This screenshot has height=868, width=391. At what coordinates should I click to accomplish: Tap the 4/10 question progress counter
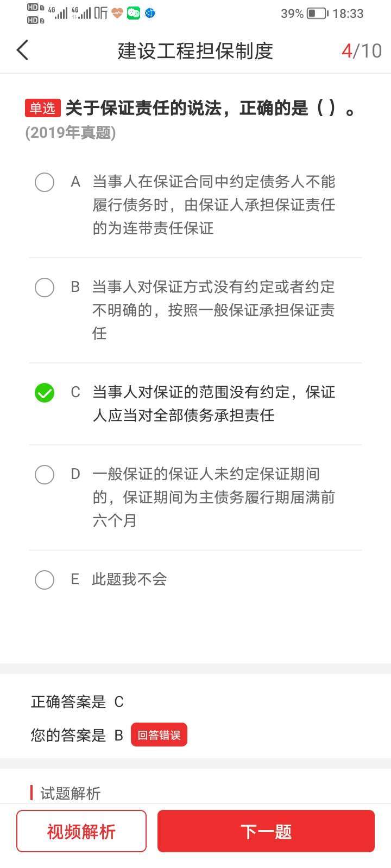pyautogui.click(x=361, y=51)
